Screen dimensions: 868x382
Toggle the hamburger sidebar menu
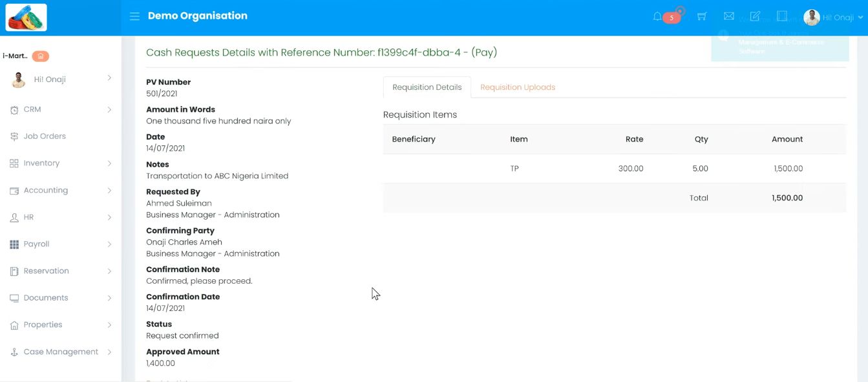(x=134, y=16)
